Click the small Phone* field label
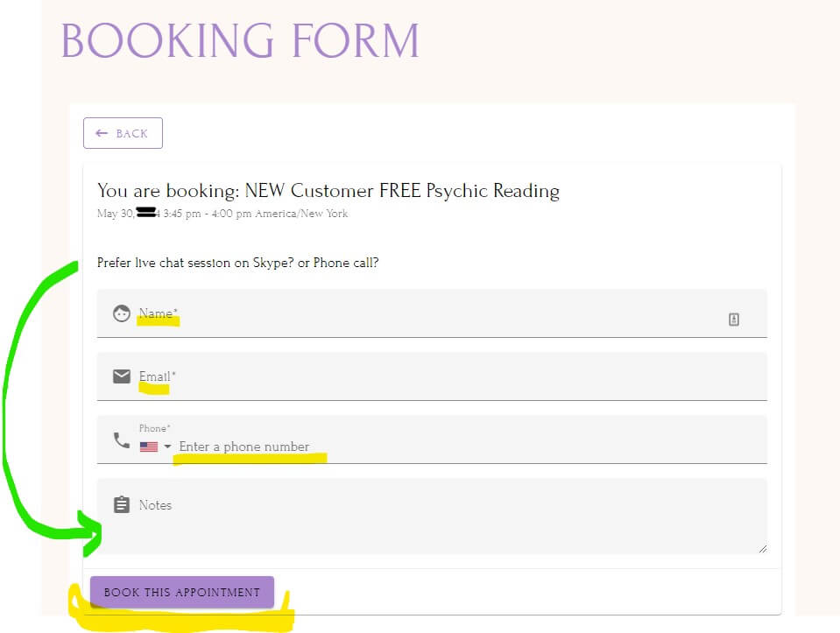840x633 pixels. [x=154, y=428]
